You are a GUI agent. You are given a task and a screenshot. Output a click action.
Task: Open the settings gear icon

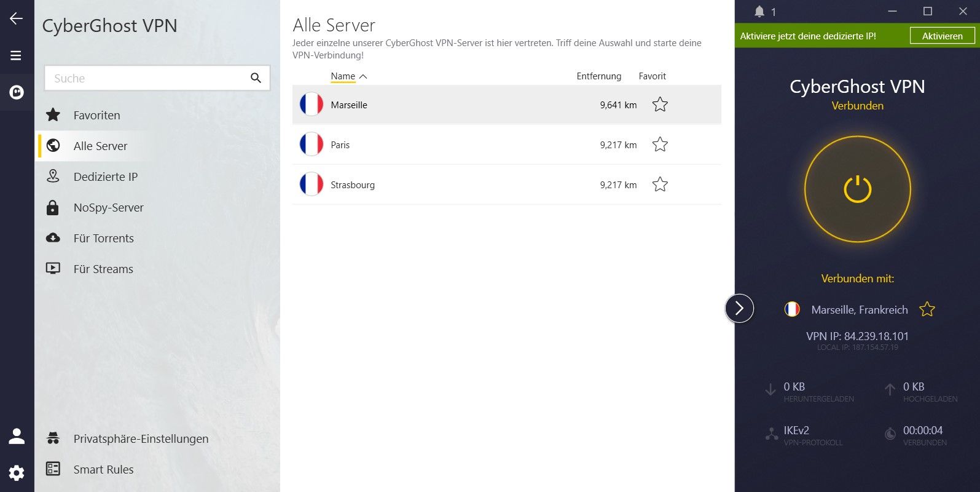click(x=17, y=473)
